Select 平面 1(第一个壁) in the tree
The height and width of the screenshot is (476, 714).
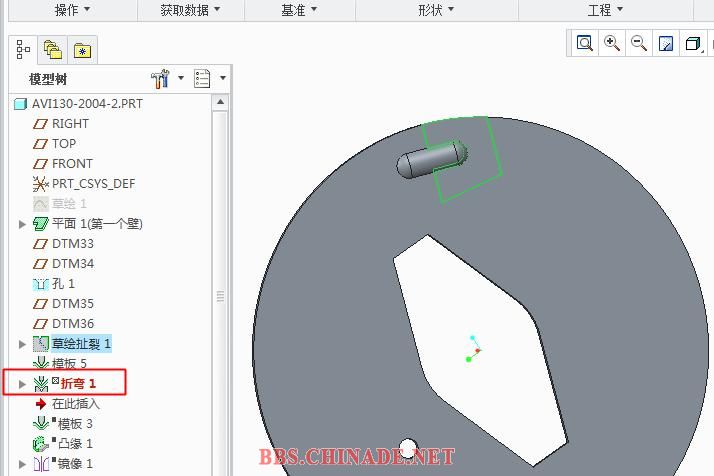click(97, 224)
